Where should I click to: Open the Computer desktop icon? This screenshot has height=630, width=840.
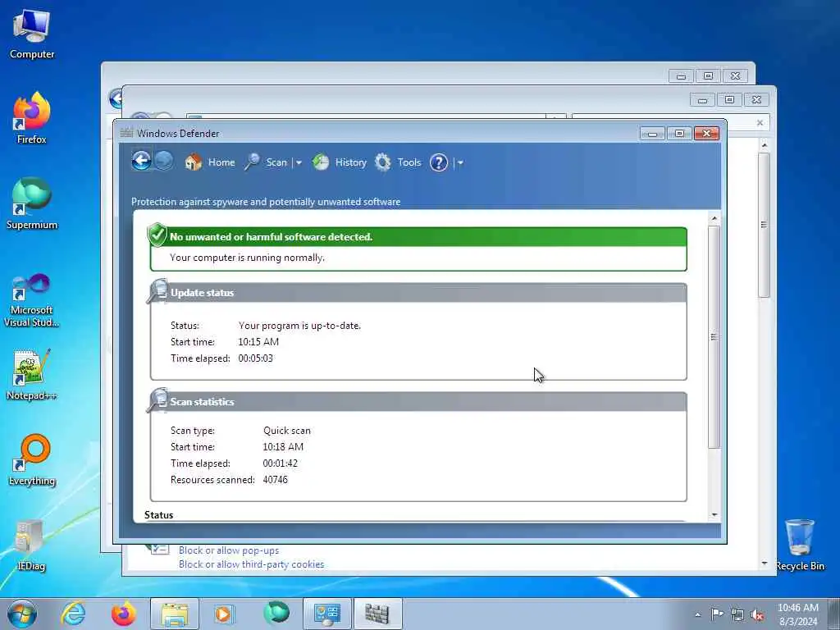tap(32, 34)
